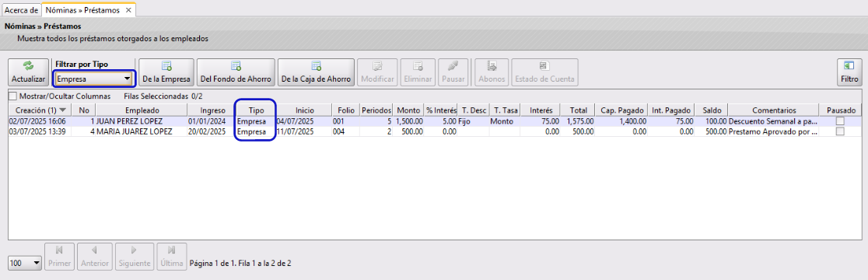Click the Pausar toolbar button
The width and height of the screenshot is (868, 280).
[453, 72]
